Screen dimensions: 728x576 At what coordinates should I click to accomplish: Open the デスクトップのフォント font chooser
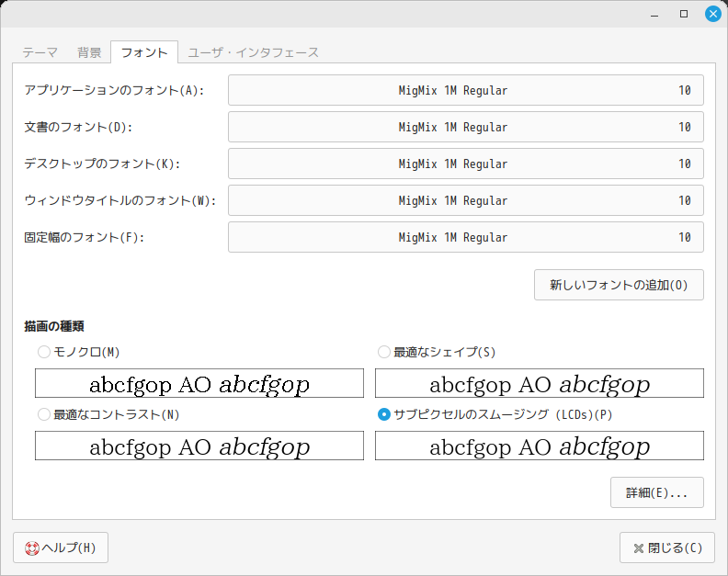[465, 164]
